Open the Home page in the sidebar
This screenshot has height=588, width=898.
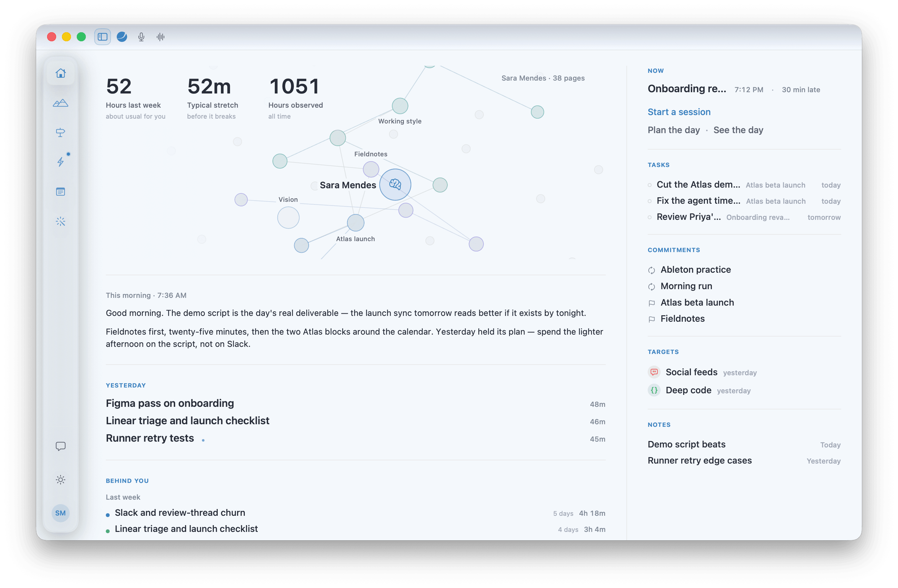pos(60,73)
